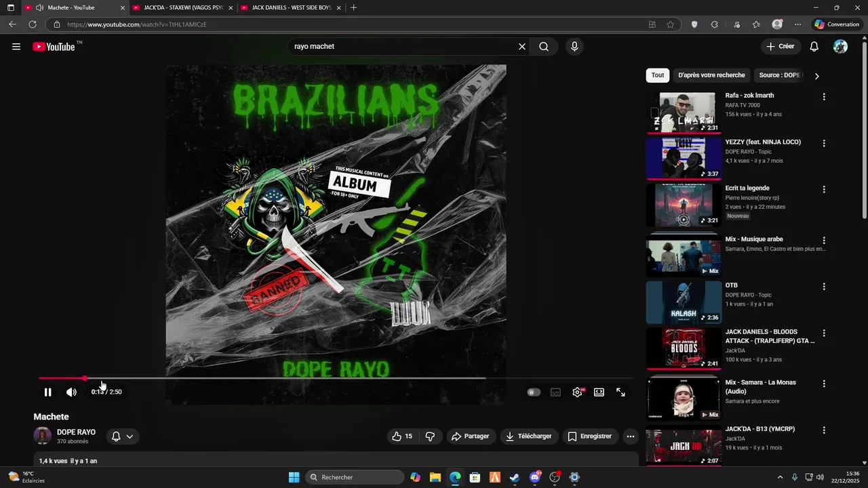Open Discord from the taskbar
The height and width of the screenshot is (488, 868).
535,477
